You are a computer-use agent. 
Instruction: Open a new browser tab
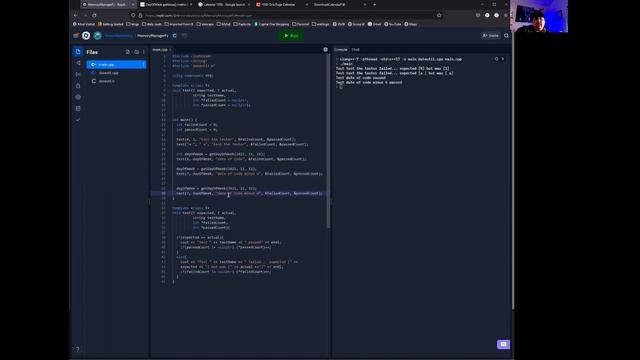pyautogui.click(x=375, y=4)
